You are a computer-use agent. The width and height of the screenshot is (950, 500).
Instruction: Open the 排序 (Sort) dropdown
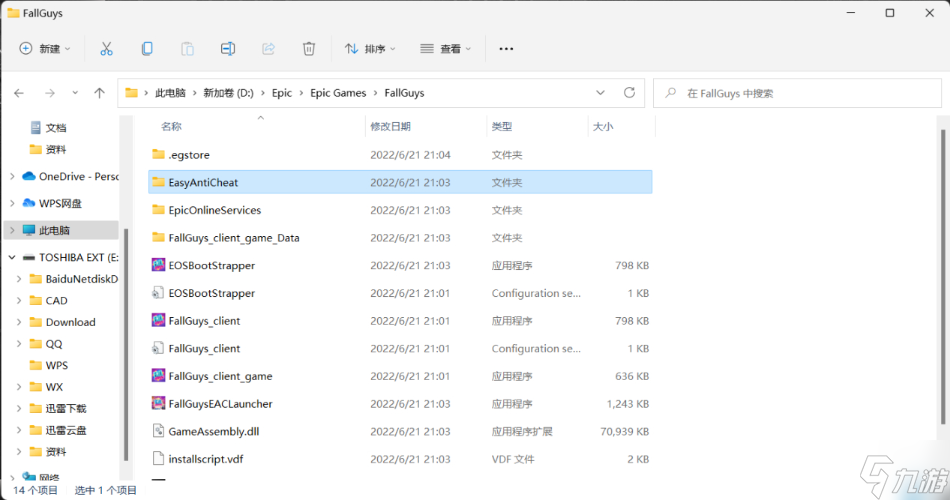pos(370,48)
